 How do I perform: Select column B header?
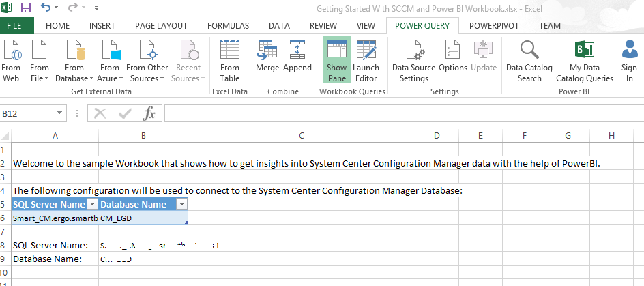coord(143,136)
